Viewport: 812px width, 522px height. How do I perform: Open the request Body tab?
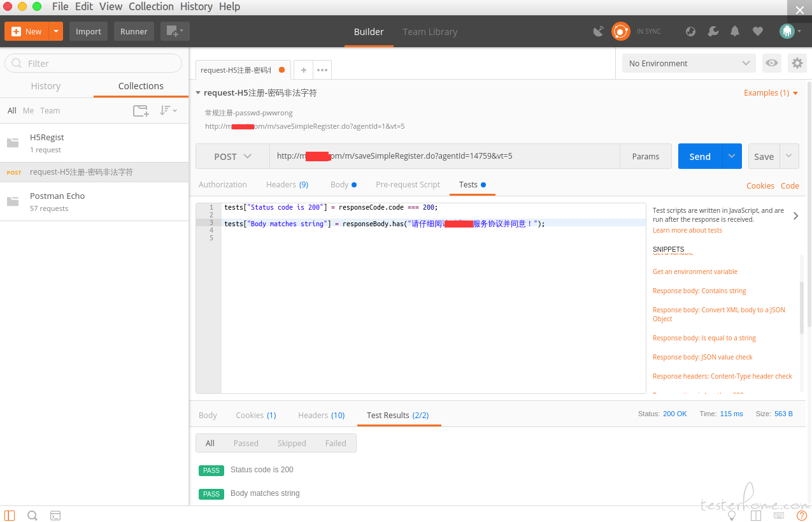343,185
